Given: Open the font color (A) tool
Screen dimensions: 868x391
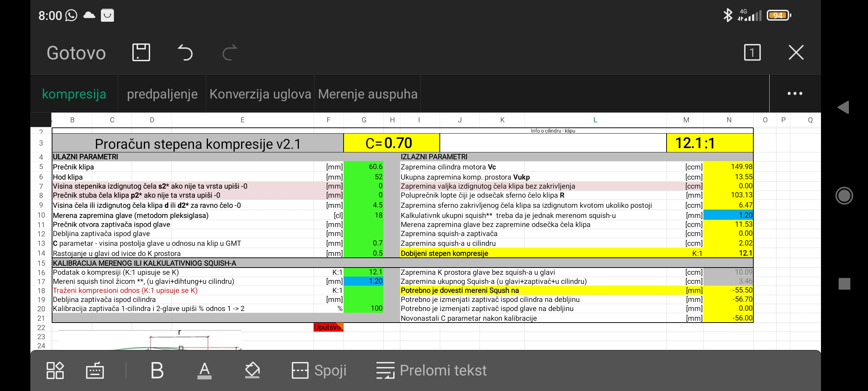Looking at the screenshot, I should click(x=204, y=370).
